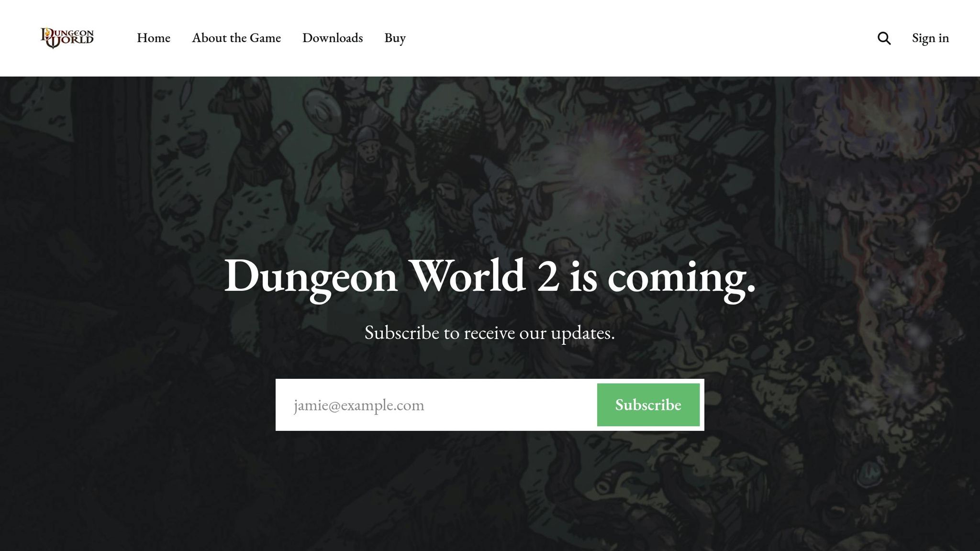The width and height of the screenshot is (980, 551).
Task: Click the Dungeon World logo
Action: [67, 38]
